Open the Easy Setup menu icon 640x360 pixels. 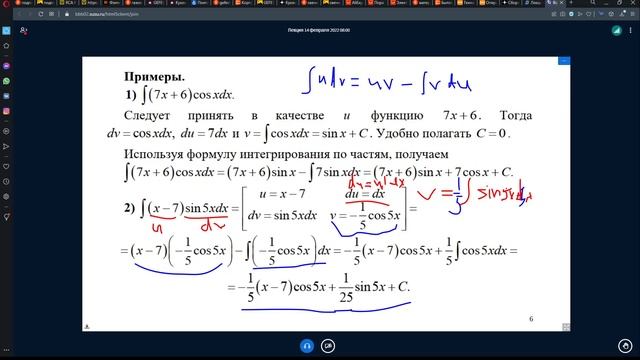[633, 14]
